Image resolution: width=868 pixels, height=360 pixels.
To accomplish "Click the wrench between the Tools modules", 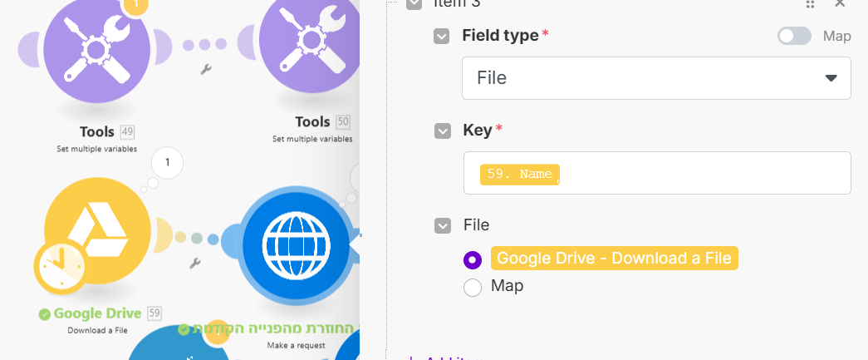I will point(206,71).
